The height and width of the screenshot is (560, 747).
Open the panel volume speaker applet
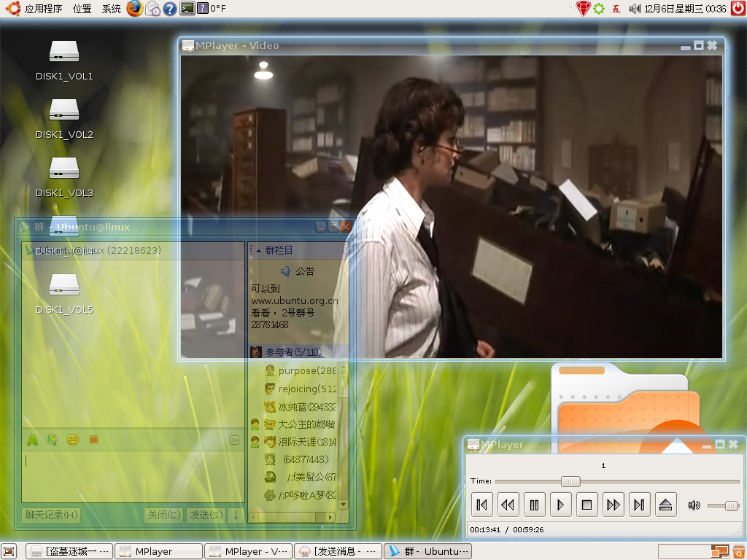(634, 9)
